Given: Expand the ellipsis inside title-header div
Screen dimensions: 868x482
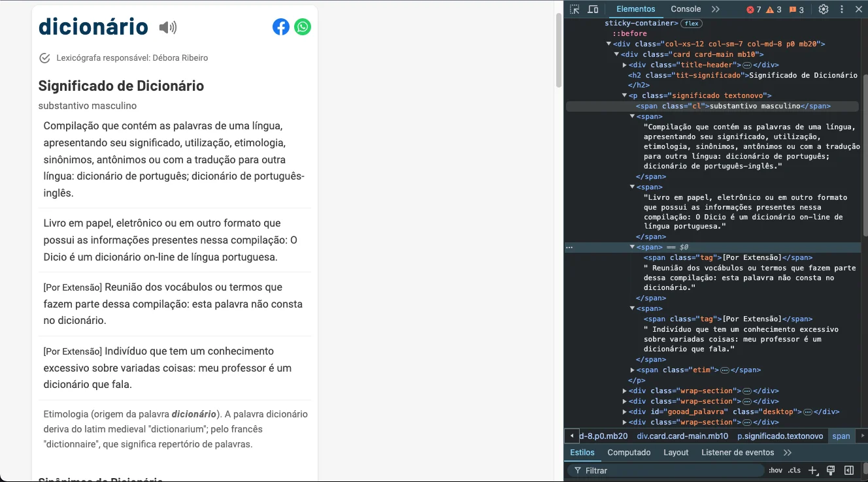Looking at the screenshot, I should 747,65.
